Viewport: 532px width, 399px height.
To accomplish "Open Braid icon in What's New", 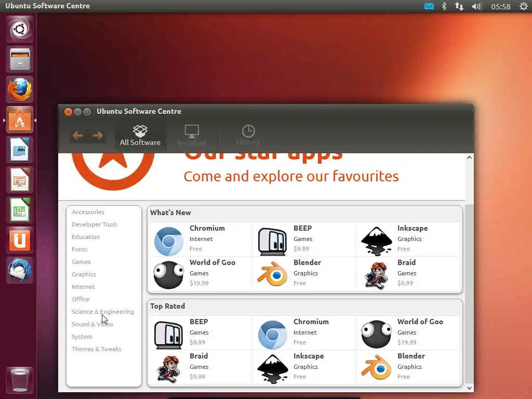I will click(x=376, y=275).
